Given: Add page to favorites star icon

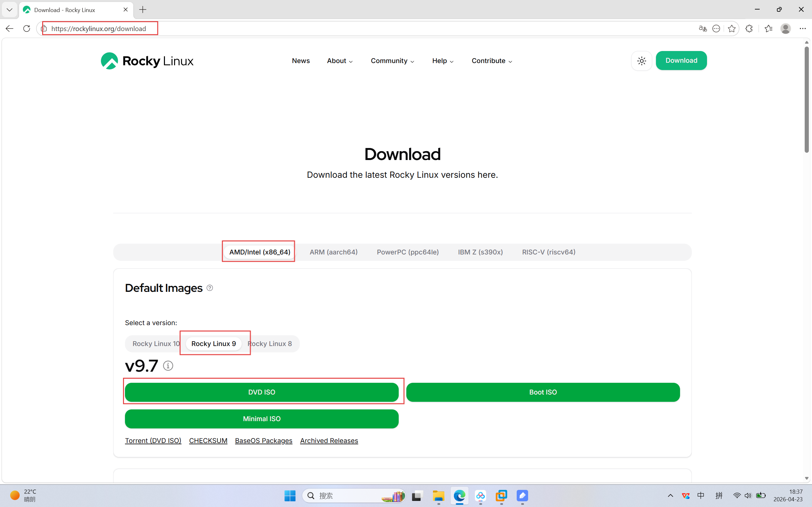Looking at the screenshot, I should coord(732,29).
